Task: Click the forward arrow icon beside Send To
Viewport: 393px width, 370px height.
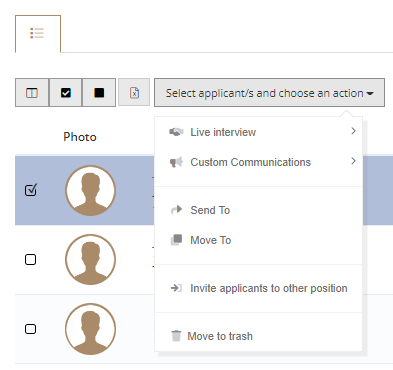Action: click(176, 210)
